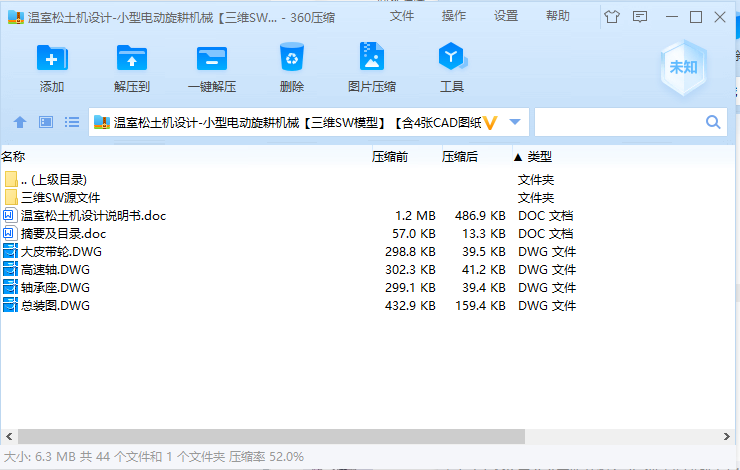Click the scrollbar right arrow
Screen dimensions: 740x470
pos(727,436)
